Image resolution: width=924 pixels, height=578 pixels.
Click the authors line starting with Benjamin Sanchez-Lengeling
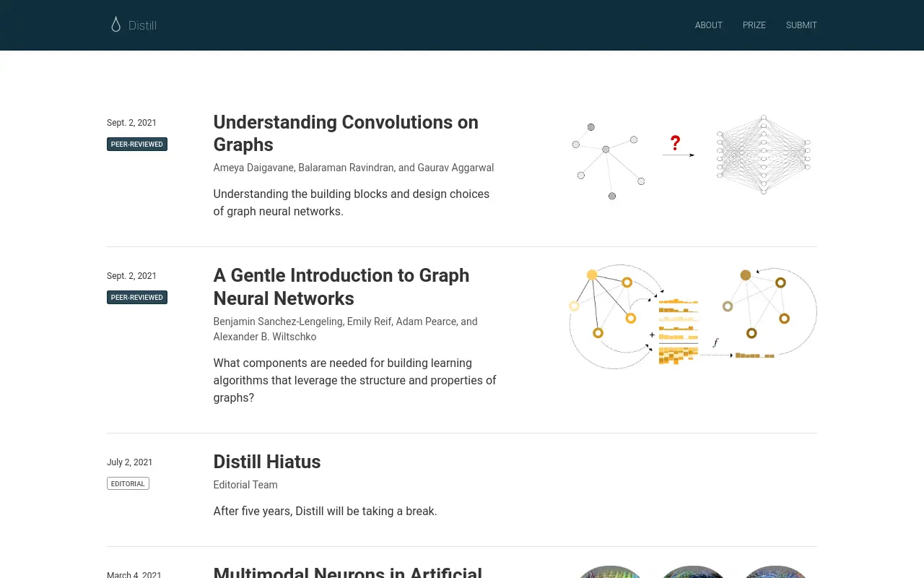tap(346, 329)
